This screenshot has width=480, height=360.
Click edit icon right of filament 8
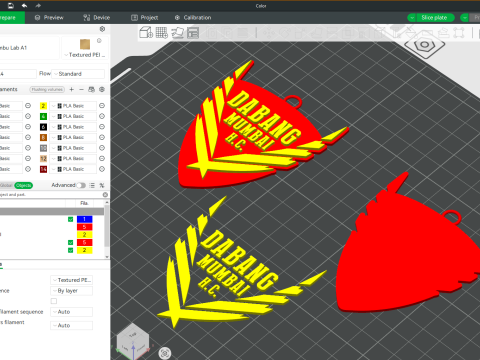[102, 137]
